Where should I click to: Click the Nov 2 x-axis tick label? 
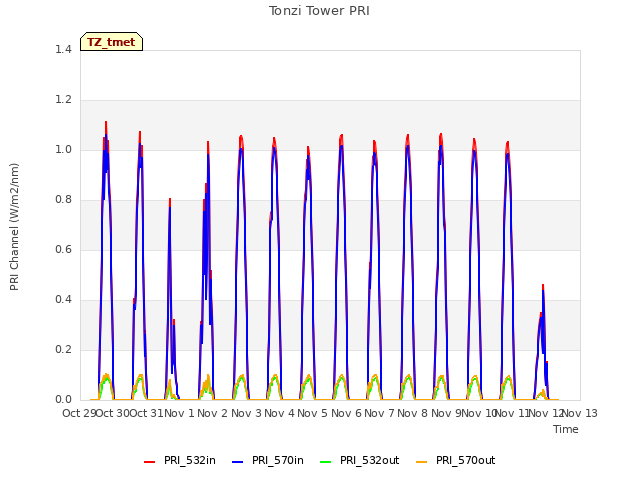pos(213,413)
